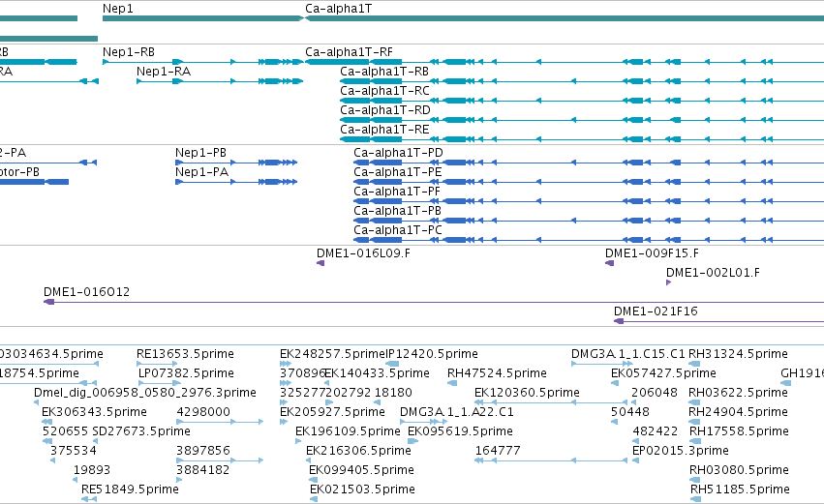The height and width of the screenshot is (504, 824).
Task: Click the RH47524.5prime EST label
Action: pos(497,373)
